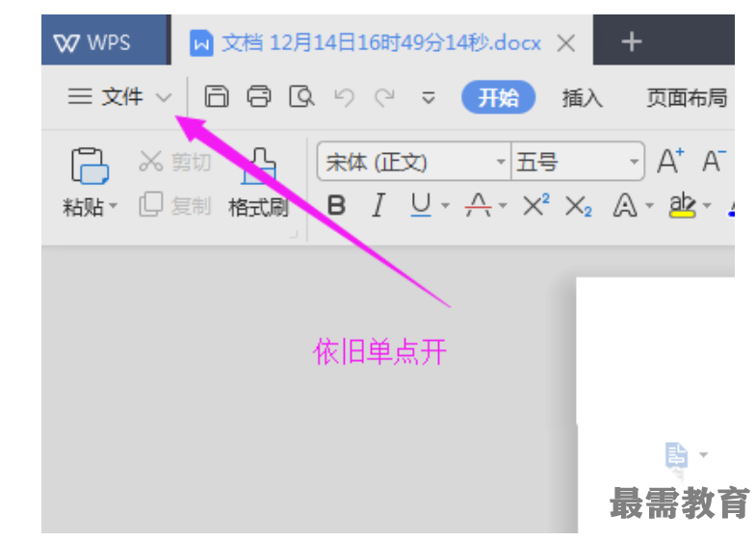Activate the 格式刷 format painter
Screen dimensions: 756x541
coord(258,183)
